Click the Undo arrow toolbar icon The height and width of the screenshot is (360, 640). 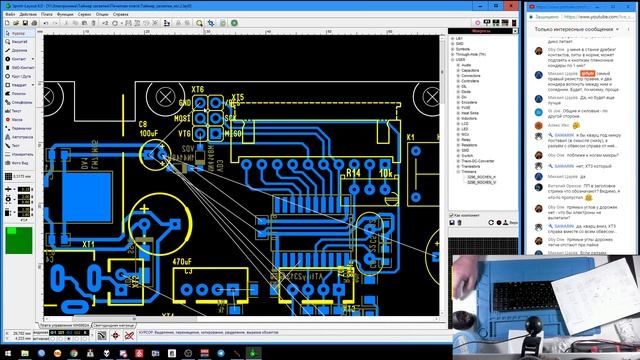coord(46,23)
